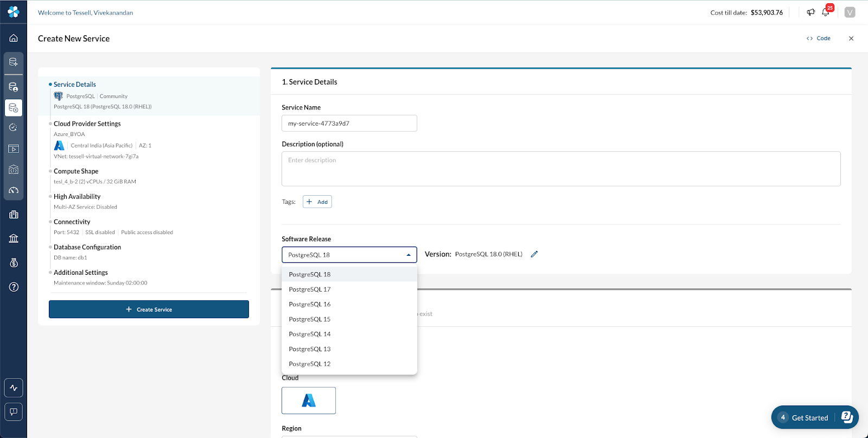Screen dimensions: 868x438
Task: Click 'SSL disabled' summary text
Action: [100, 233]
